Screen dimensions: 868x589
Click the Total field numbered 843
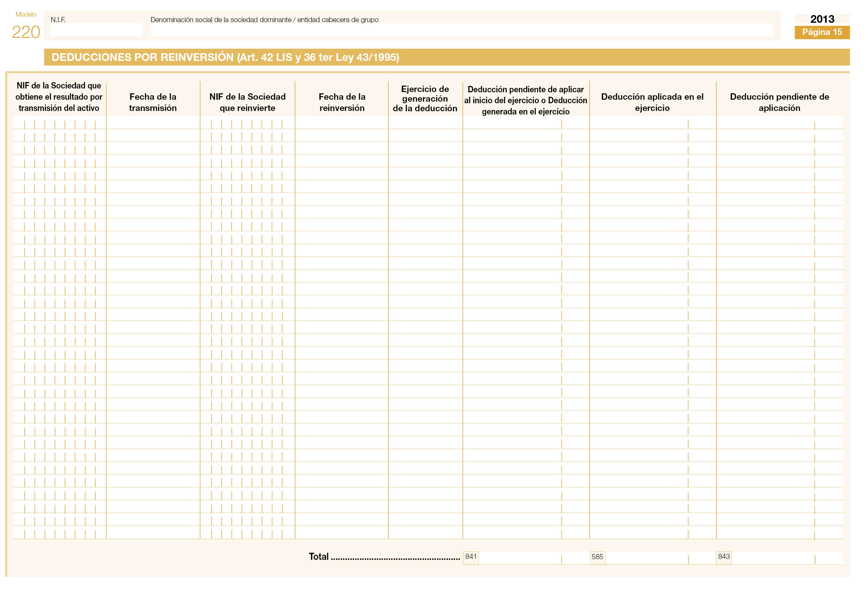tap(780, 558)
